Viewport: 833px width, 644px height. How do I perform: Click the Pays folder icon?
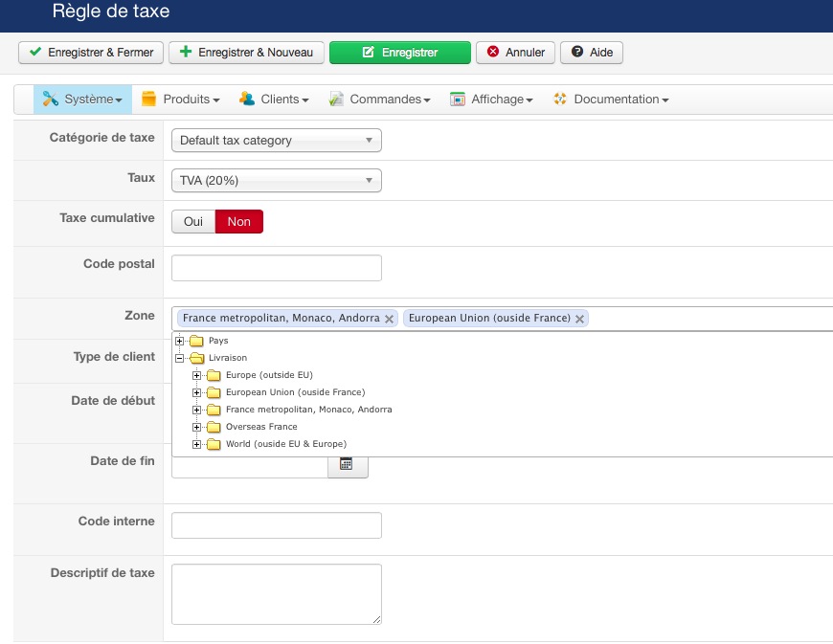pos(196,341)
